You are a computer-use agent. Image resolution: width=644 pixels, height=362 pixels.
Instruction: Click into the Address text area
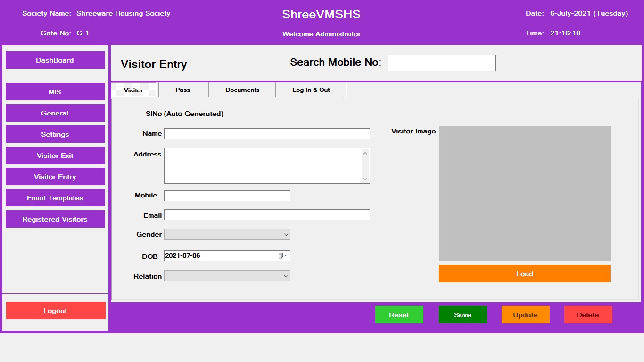point(267,166)
